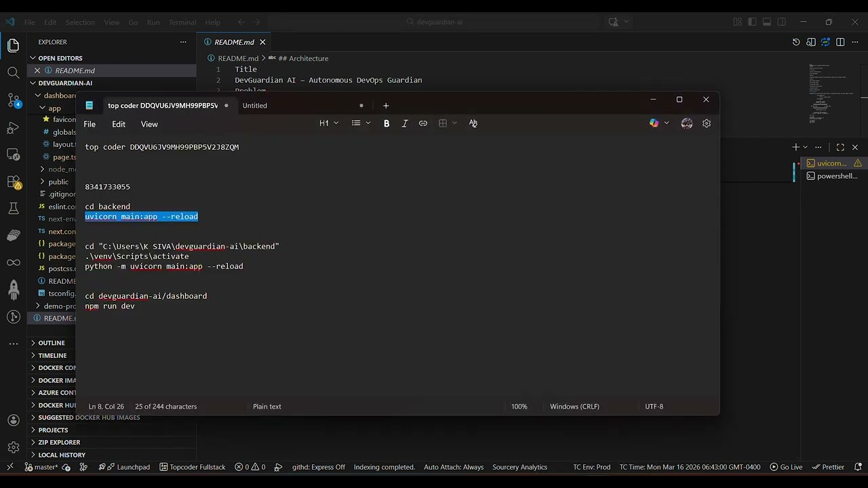The width and height of the screenshot is (868, 488).
Task: Toggle Go Live server in status bar
Action: click(786, 467)
